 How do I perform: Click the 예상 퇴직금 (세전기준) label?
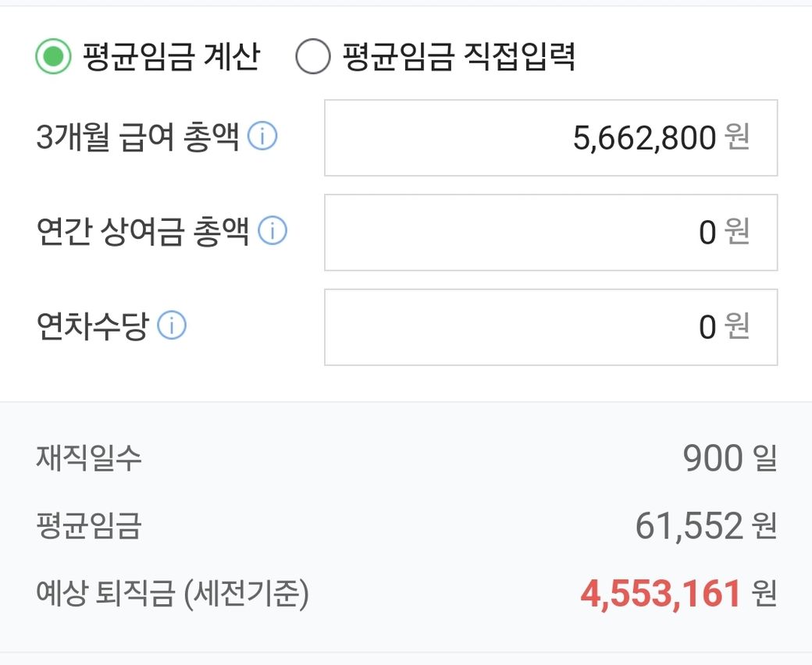click(x=173, y=595)
